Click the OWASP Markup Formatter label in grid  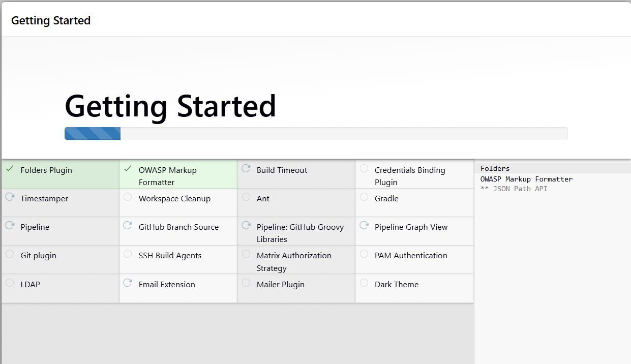coord(168,176)
